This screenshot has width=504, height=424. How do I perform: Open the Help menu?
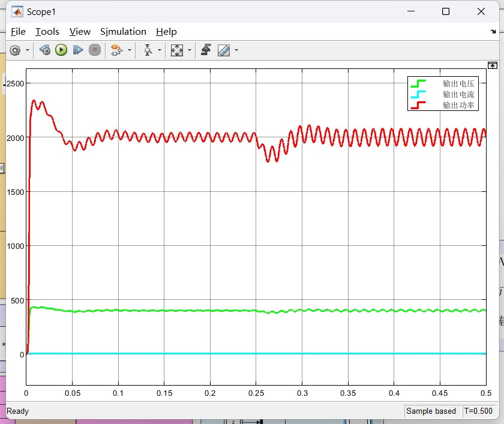166,31
